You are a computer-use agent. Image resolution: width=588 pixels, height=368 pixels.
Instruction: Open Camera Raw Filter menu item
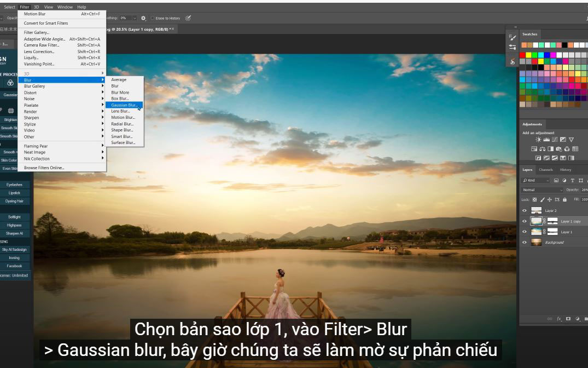point(62,45)
